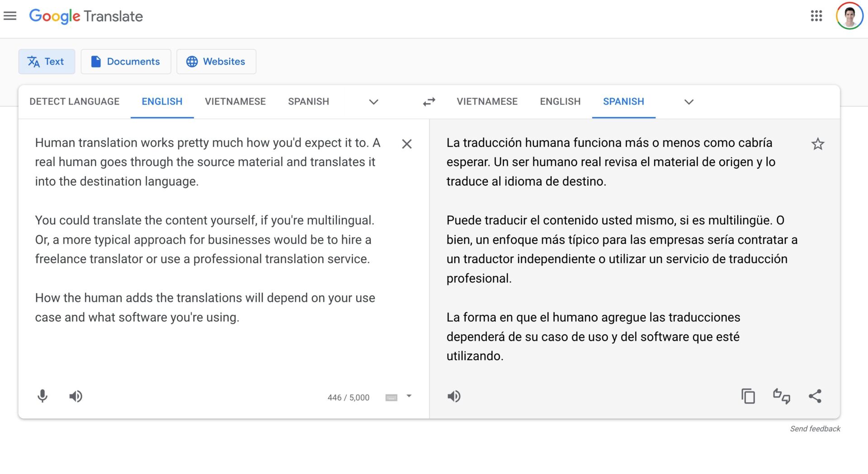Select Vietnamese as the source language
This screenshot has height=474, width=868.
click(235, 101)
